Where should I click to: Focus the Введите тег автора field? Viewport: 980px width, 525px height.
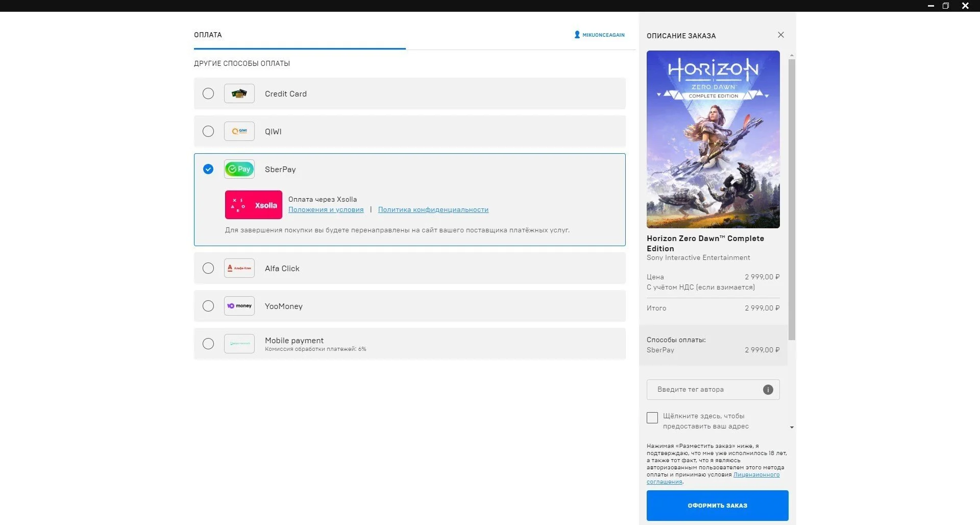[713, 390]
